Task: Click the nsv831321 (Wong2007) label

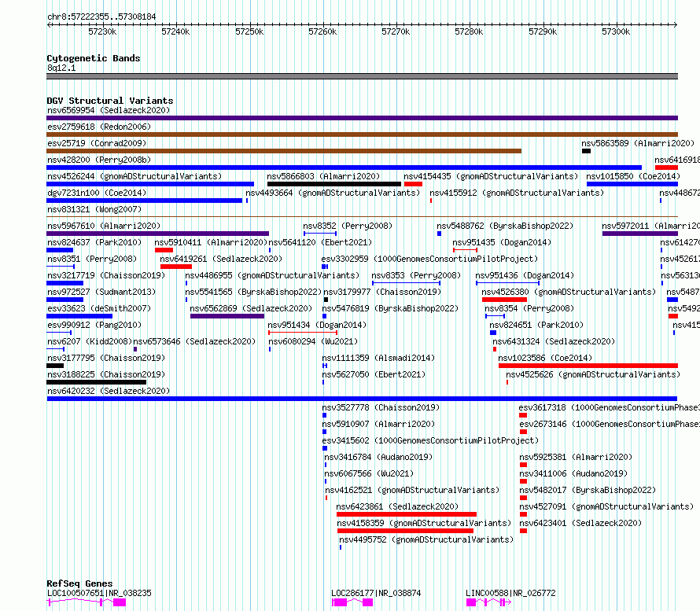Action: (94, 209)
